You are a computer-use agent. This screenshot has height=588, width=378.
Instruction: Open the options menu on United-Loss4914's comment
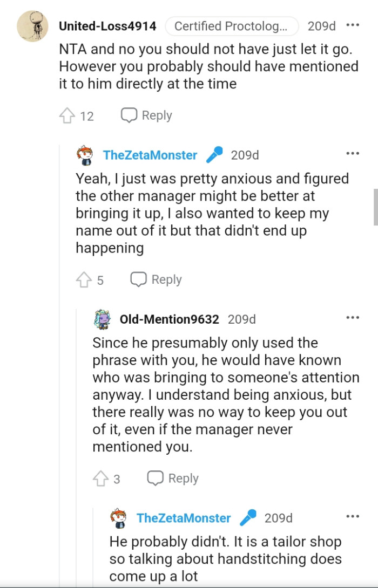point(354,24)
